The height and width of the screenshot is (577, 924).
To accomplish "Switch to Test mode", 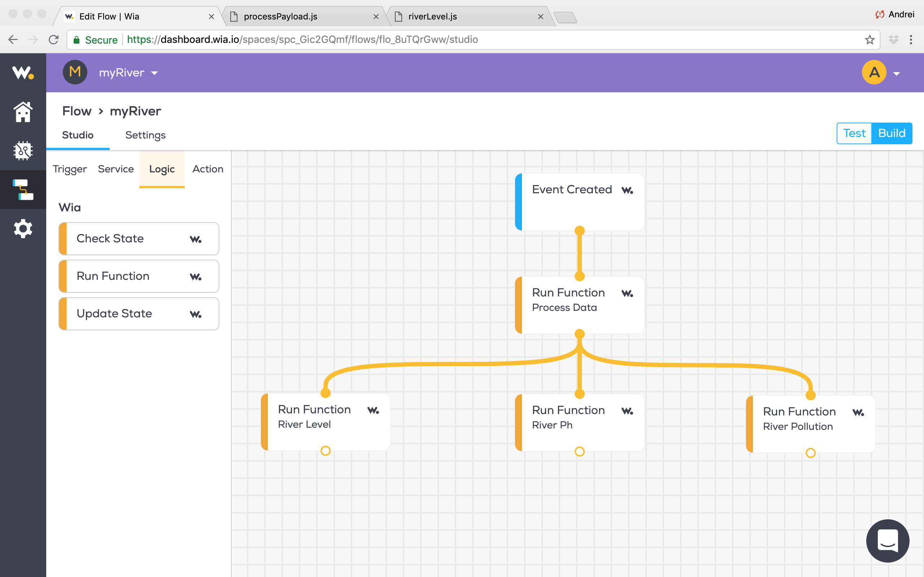I will pos(854,133).
